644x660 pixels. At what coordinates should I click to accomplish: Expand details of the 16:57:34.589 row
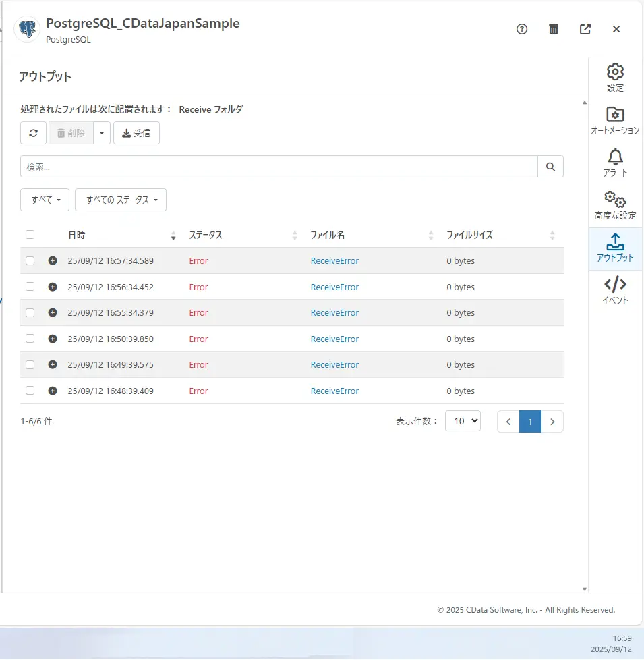pos(53,260)
